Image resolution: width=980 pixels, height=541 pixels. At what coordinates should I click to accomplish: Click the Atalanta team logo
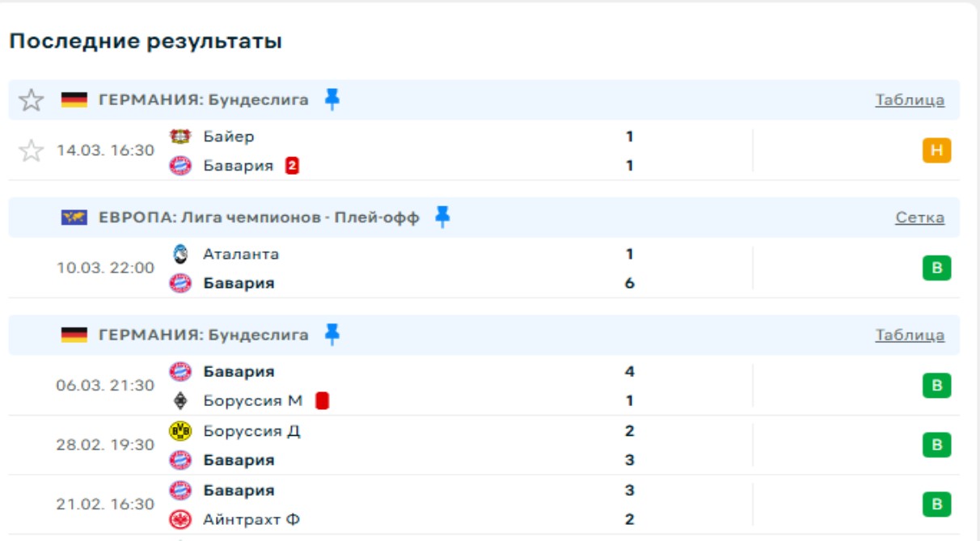pyautogui.click(x=180, y=254)
